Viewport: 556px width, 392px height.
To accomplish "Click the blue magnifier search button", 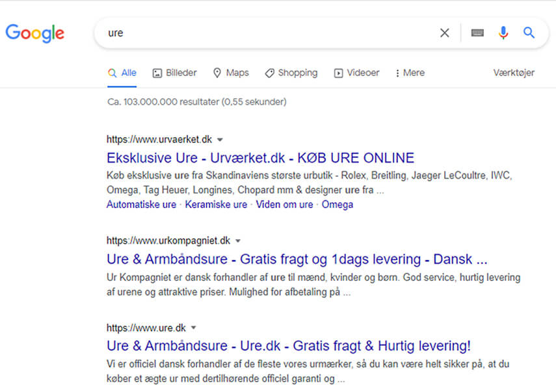I will (529, 33).
